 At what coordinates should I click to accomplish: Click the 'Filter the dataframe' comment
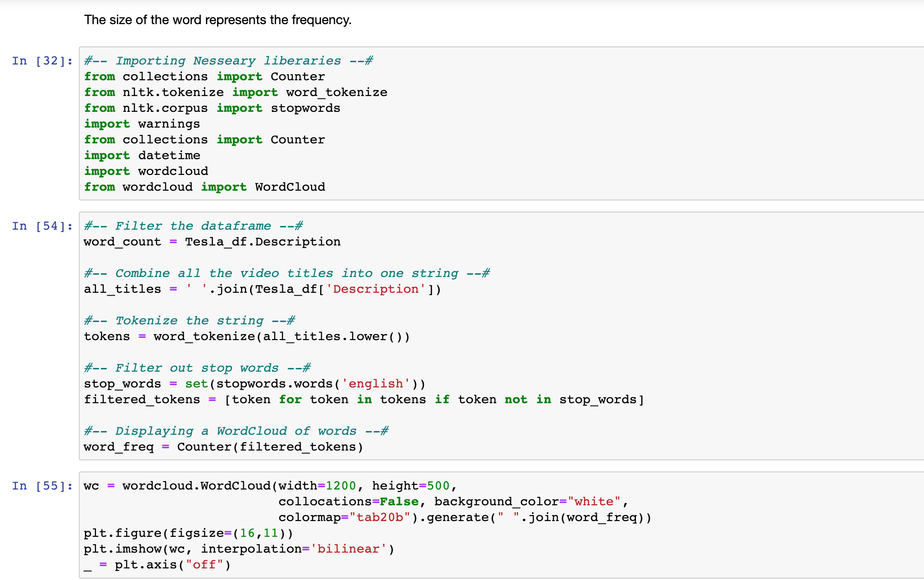tap(193, 226)
